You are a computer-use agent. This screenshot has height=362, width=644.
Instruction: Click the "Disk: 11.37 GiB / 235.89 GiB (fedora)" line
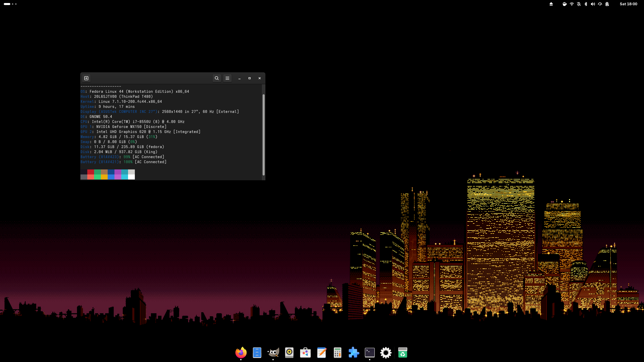click(x=122, y=147)
